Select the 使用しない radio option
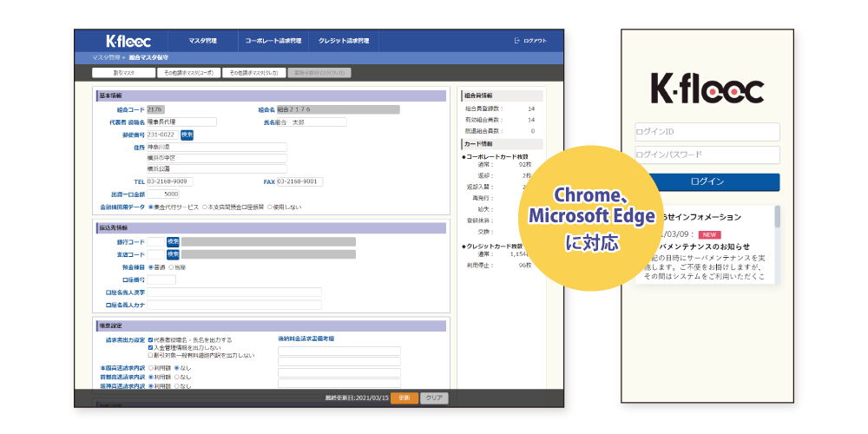This screenshot has height=434, width=868. pyautogui.click(x=270, y=207)
